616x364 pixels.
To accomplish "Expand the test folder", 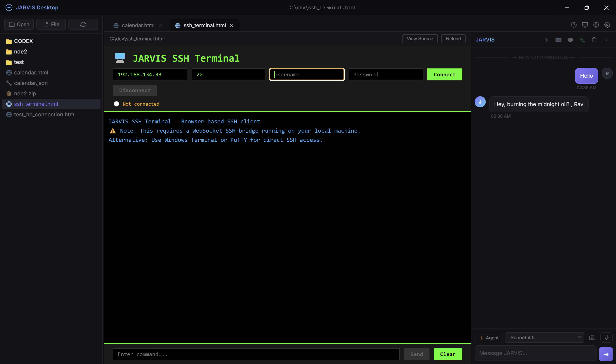I will [51, 62].
